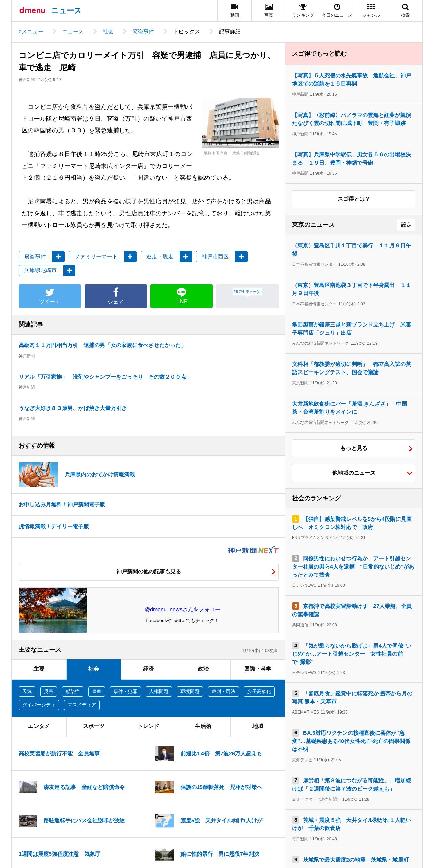Select the 政治 news tab

(x=203, y=669)
